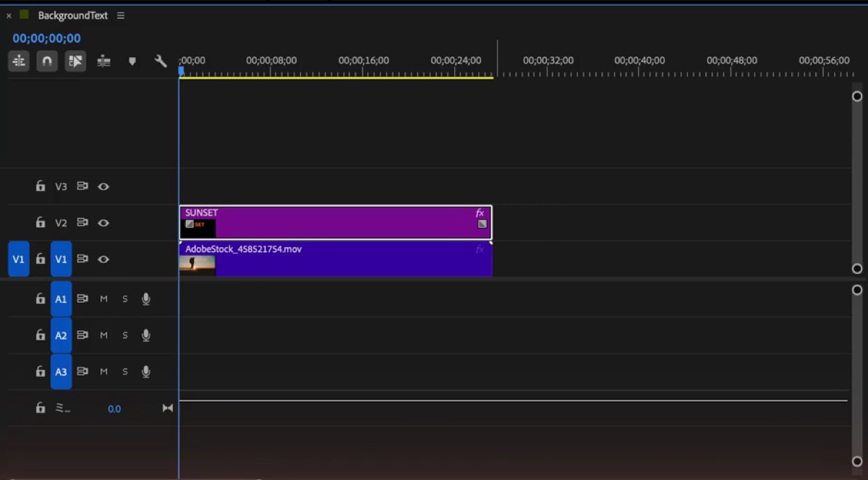Mute the A2 audio track
868x480 pixels.
pos(103,335)
